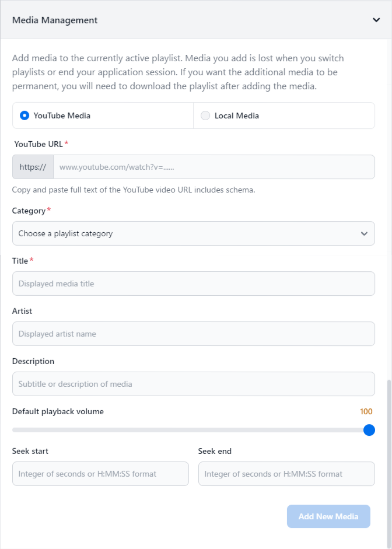Click the YouTube Media label text
Image resolution: width=392 pixels, height=549 pixels.
pyautogui.click(x=62, y=116)
